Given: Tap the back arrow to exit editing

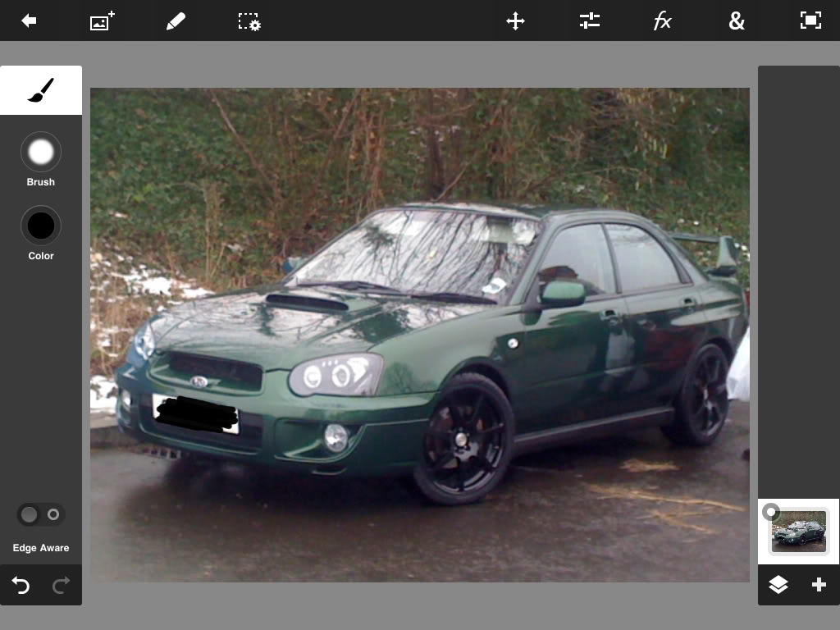Looking at the screenshot, I should click(x=29, y=21).
